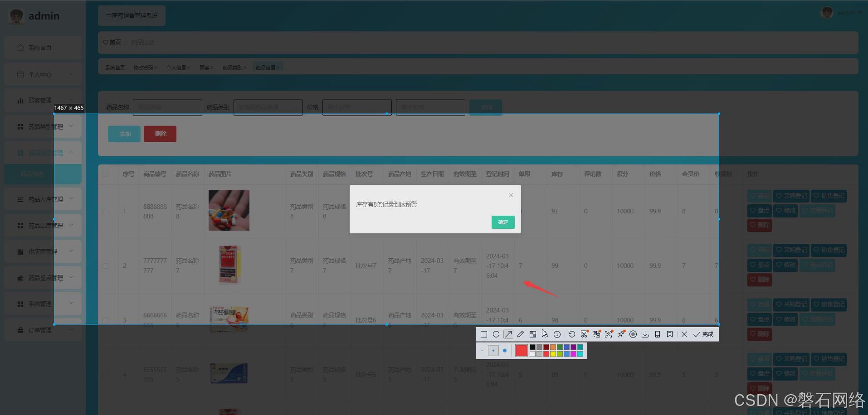The width and height of the screenshot is (868, 415).
Task: Select the rectangle tool in screenshot toolbar
Action: click(x=484, y=334)
